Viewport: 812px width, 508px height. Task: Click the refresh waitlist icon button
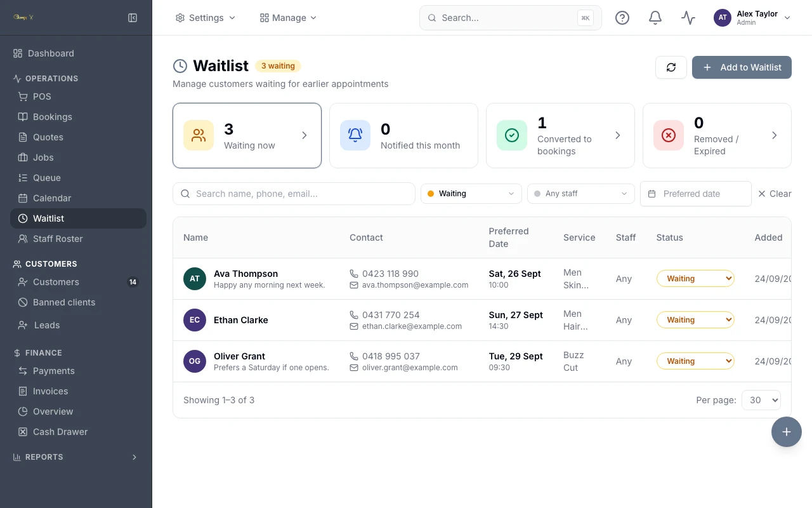(x=671, y=67)
